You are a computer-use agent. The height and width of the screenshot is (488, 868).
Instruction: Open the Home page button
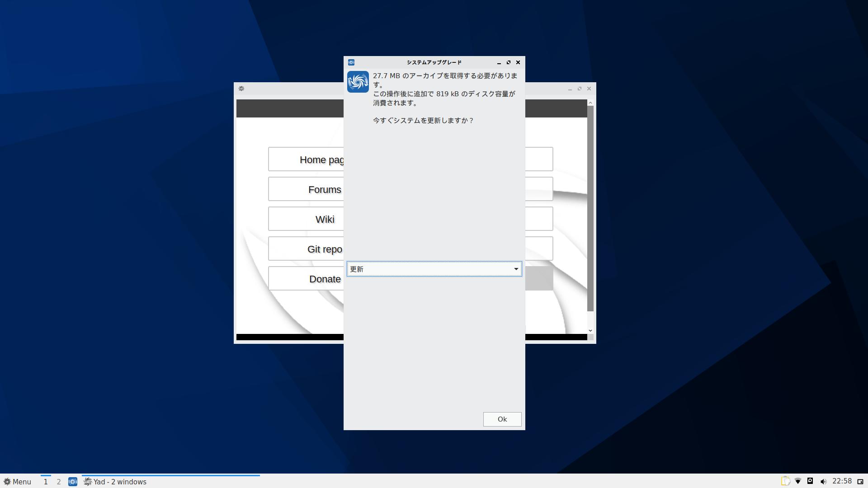[x=306, y=160]
